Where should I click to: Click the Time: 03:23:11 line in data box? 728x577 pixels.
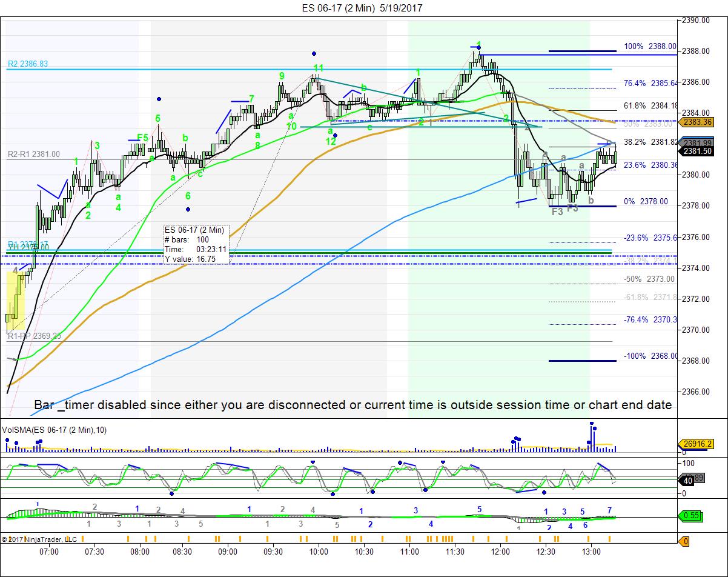[x=195, y=250]
